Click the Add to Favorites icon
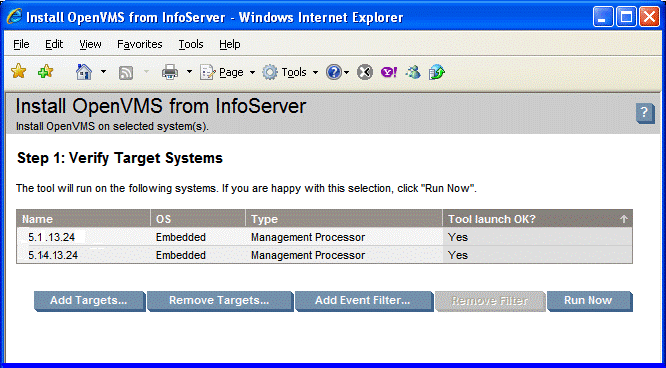 [x=45, y=71]
